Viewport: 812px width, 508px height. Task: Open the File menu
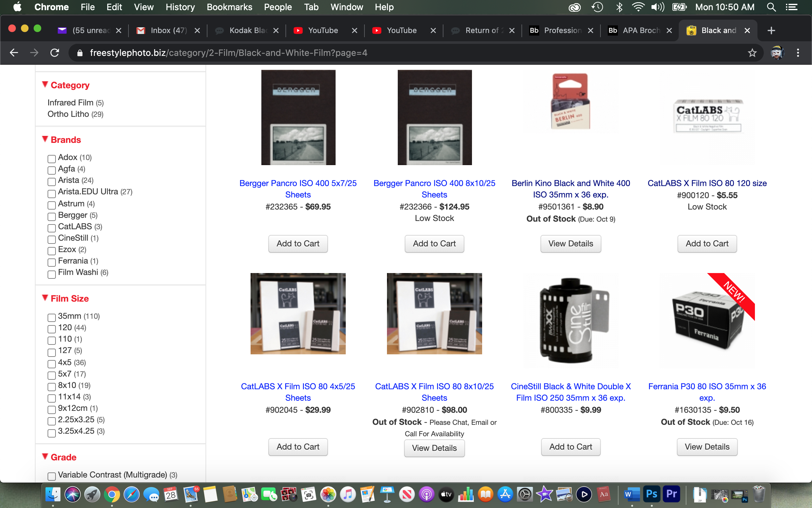[88, 7]
